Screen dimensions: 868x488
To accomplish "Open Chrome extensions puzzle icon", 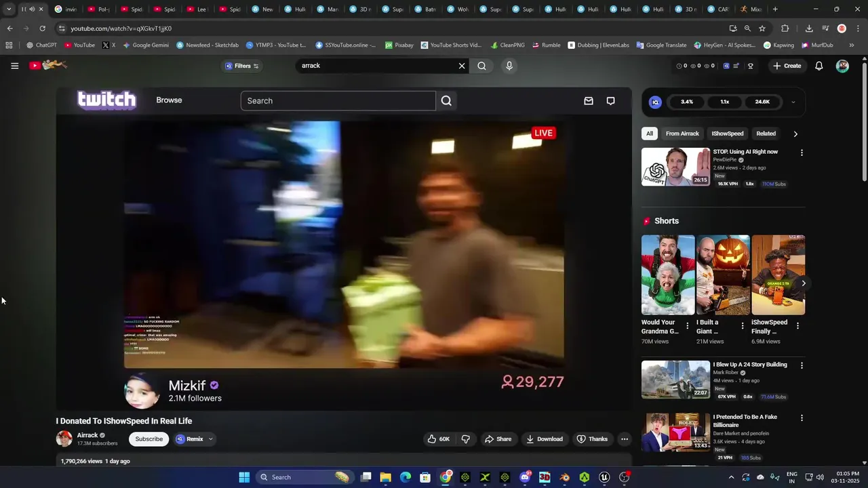I will point(785,28).
